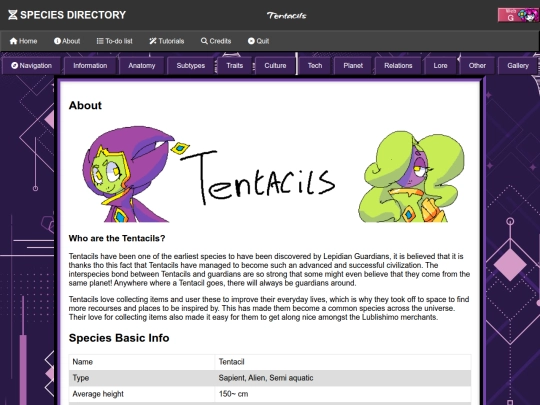Select the 'Average height' cell
Viewport: 540px width, 405px height.
(142, 394)
